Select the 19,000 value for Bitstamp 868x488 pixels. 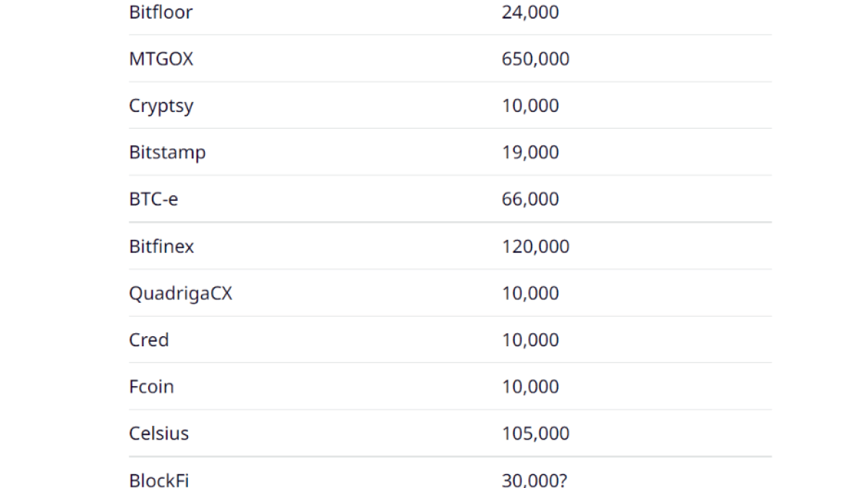coord(530,153)
